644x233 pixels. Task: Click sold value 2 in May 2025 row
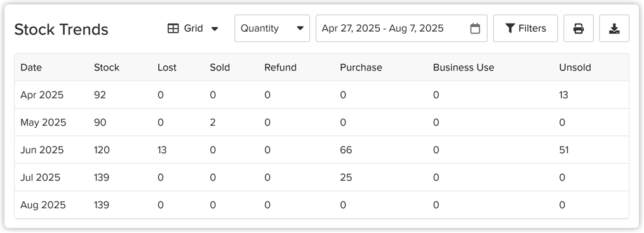pyautogui.click(x=212, y=123)
